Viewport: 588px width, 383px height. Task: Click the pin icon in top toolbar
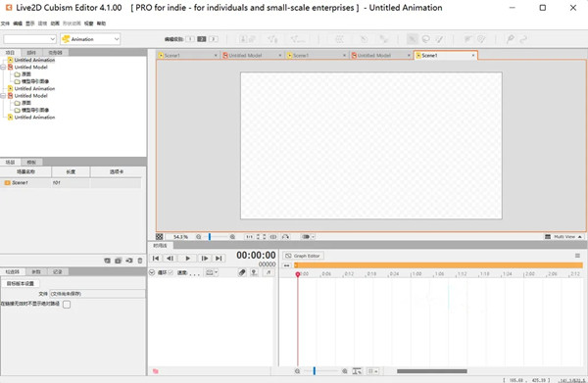(x=510, y=39)
